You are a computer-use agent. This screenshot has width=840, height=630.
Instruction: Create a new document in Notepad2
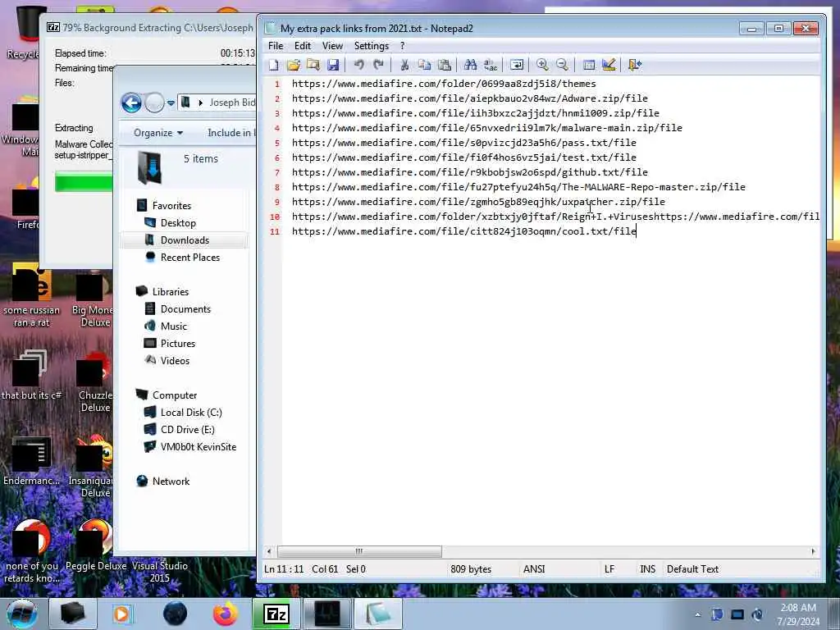pos(273,65)
